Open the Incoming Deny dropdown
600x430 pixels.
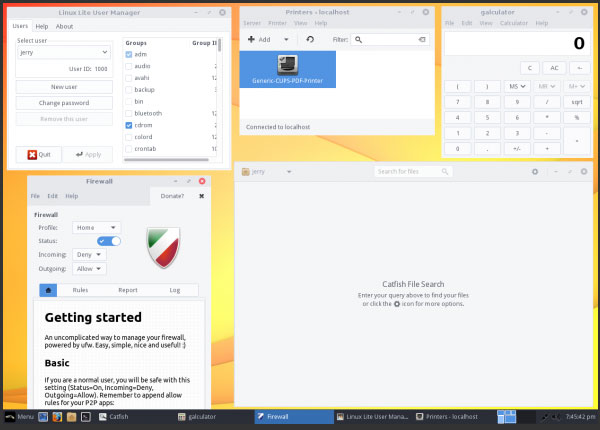89,255
